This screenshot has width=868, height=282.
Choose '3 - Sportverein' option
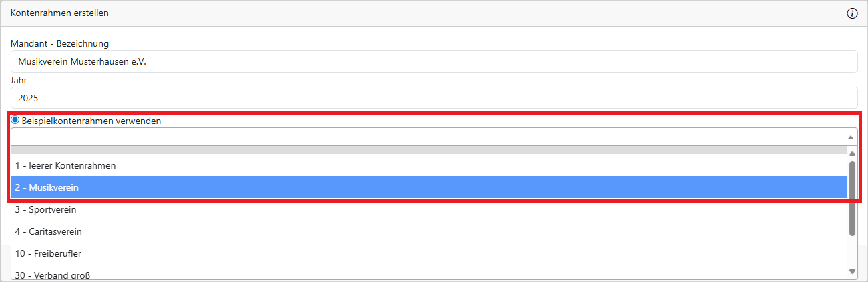click(x=46, y=209)
